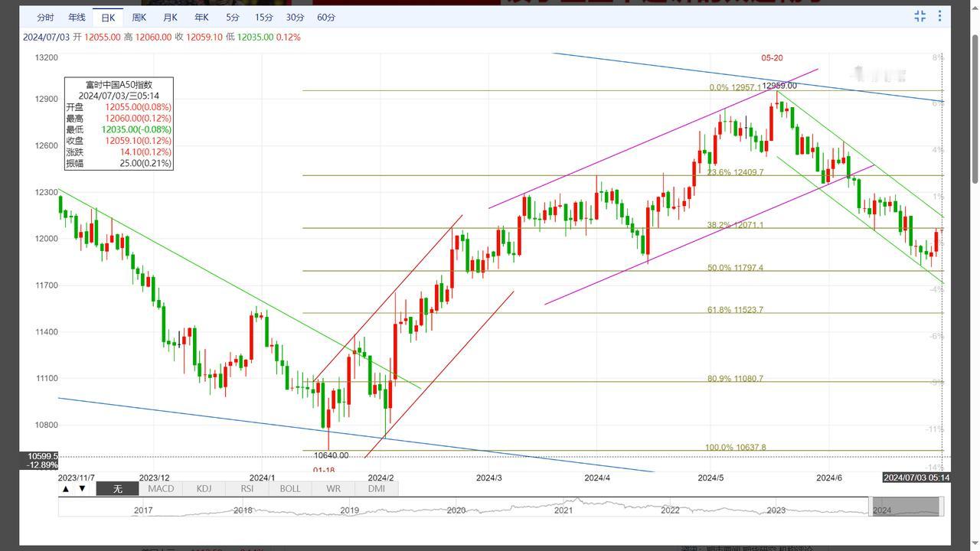Screen dimensions: 980x551
Task: Switch to the 分时 chart tab
Action: (x=45, y=17)
